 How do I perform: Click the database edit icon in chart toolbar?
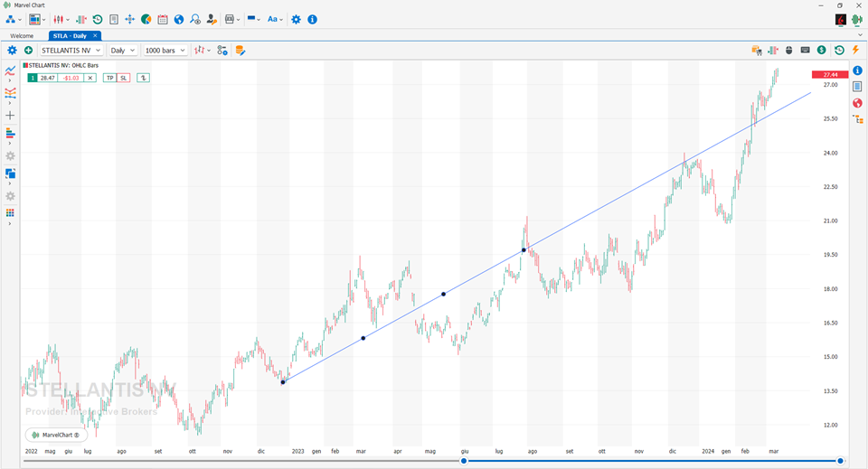(x=241, y=51)
